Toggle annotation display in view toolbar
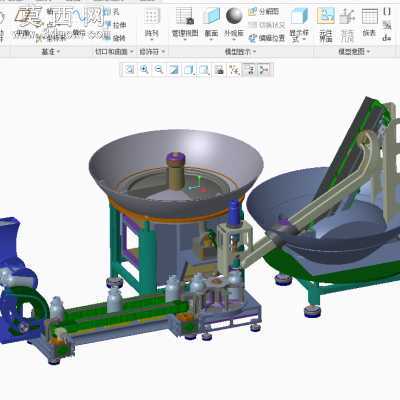This screenshot has height=400, width=400. click(249, 70)
